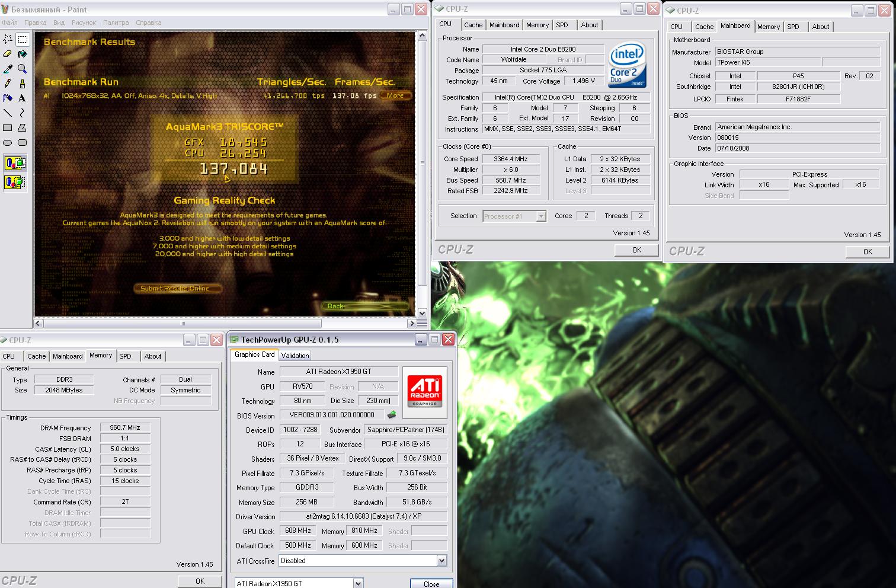Viewport: 896px width, 588px height.
Task: Activate the Magnifier tool in Paint
Action: 23,69
